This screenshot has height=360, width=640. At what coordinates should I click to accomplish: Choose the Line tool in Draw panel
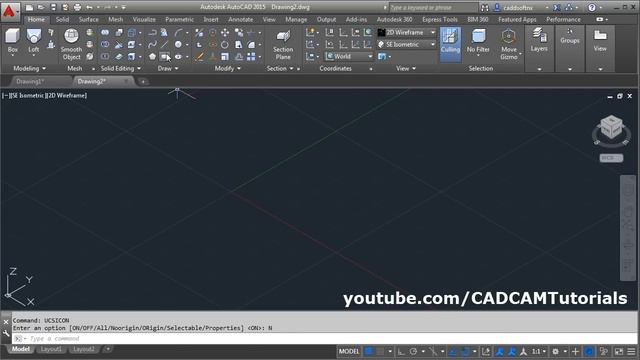tap(164, 44)
